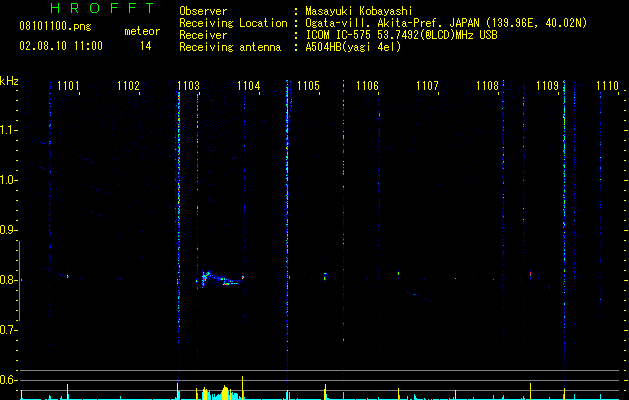Click the 1105 time marker
Screen dimensions: 629x400
click(x=308, y=86)
